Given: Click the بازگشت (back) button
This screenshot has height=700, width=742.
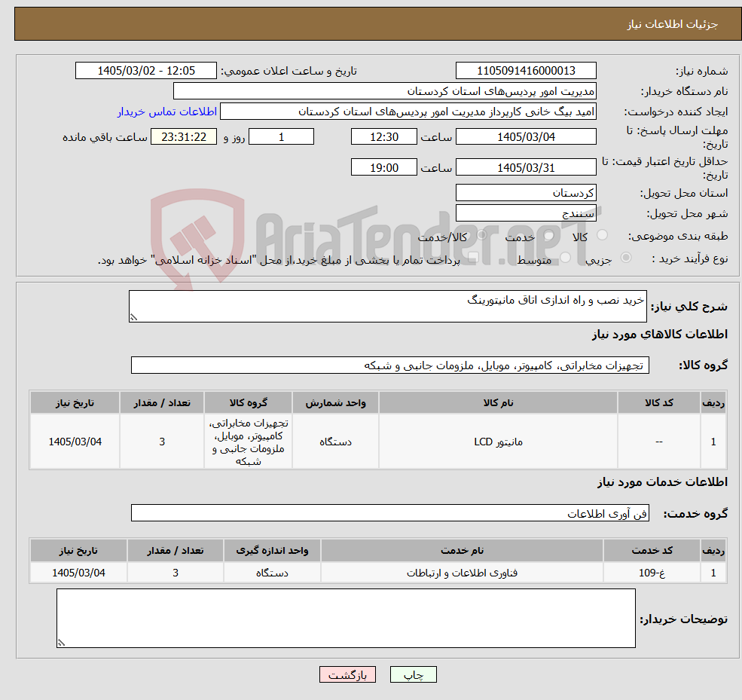Looking at the screenshot, I should 347,674.
